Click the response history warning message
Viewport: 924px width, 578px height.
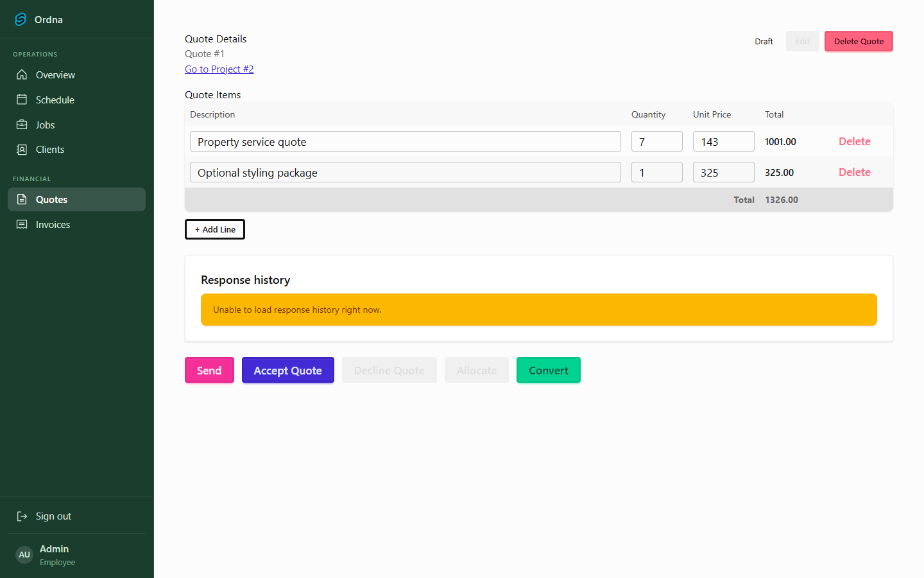[539, 310]
